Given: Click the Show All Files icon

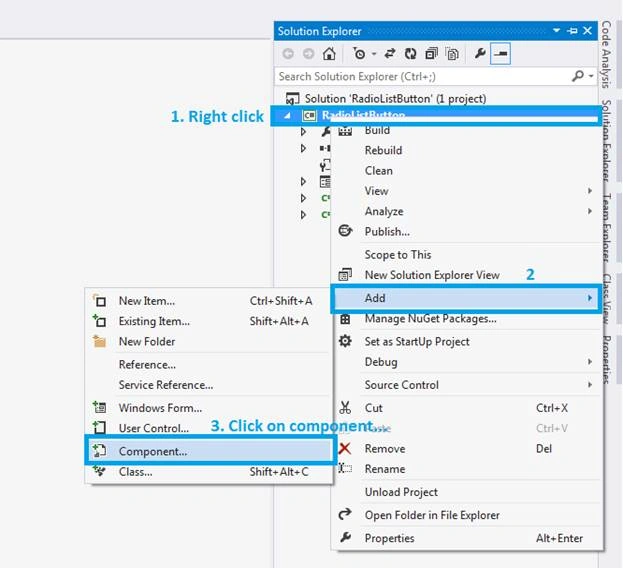Looking at the screenshot, I should coord(452,54).
